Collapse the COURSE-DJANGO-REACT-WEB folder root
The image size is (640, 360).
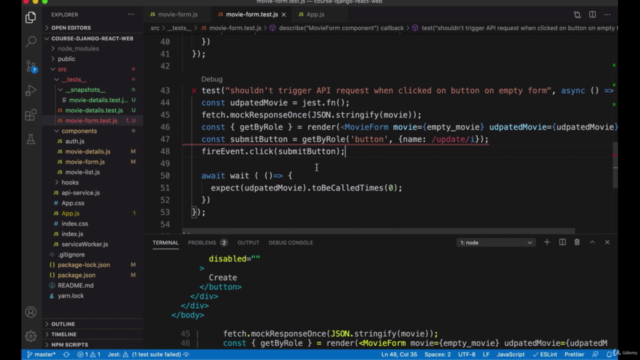pos(92,38)
